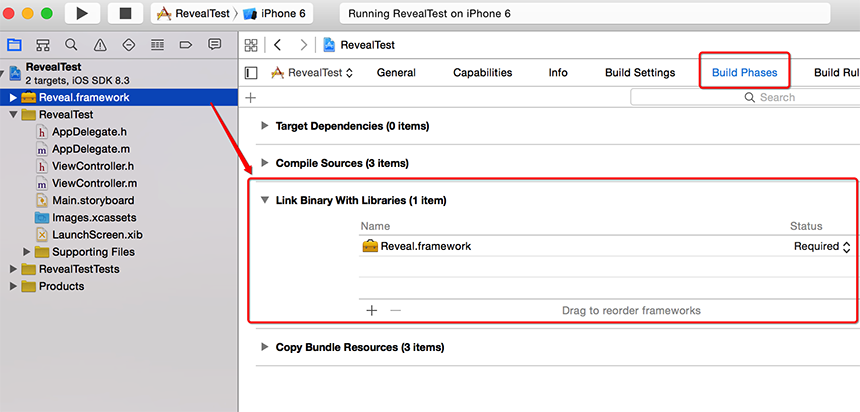
Task: Open the Issue navigator warning icon
Action: click(x=100, y=44)
